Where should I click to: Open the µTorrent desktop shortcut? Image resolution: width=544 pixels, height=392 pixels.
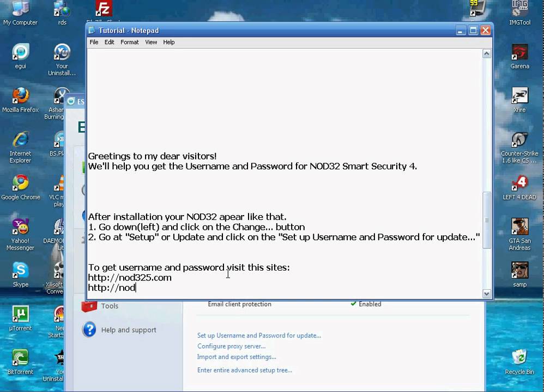click(x=21, y=318)
